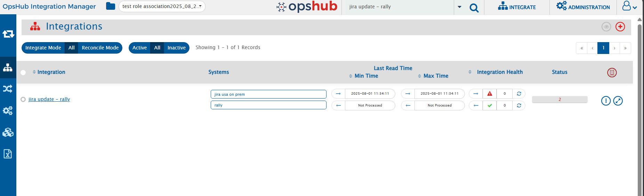The width and height of the screenshot is (644, 196).
Task: Open the Excel export icon in sidebar
Action: coord(8,154)
